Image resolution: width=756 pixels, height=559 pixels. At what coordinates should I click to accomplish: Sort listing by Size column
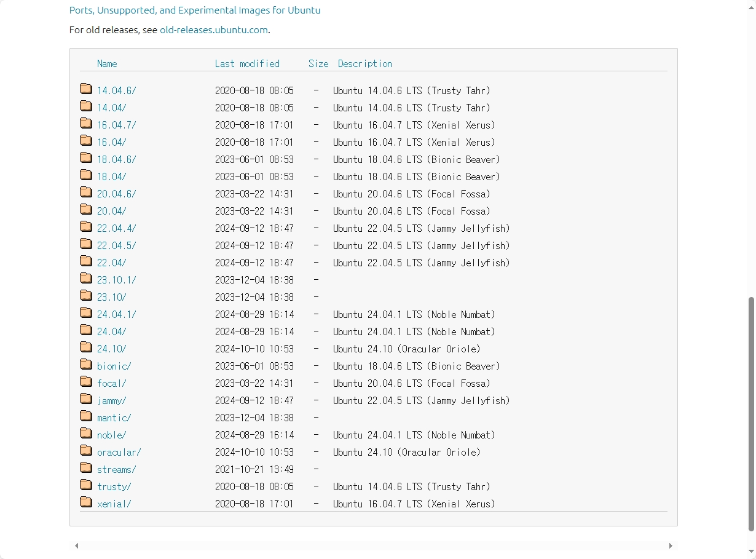tap(318, 63)
